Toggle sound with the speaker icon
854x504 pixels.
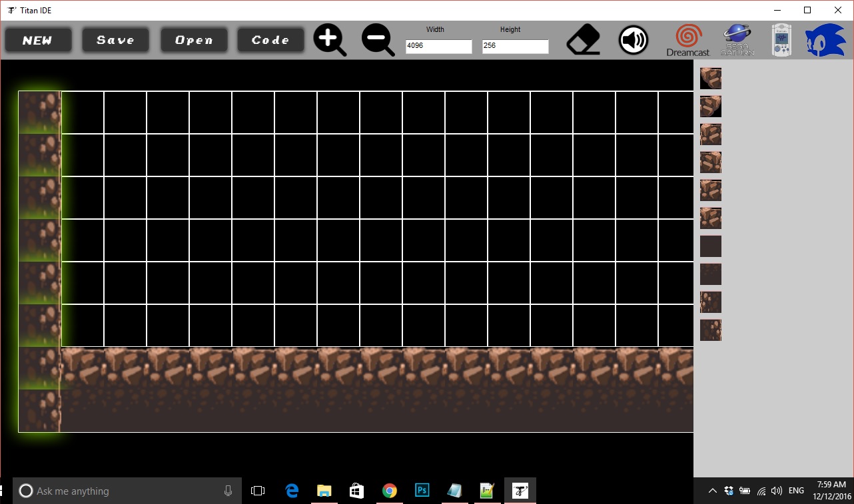tap(634, 40)
